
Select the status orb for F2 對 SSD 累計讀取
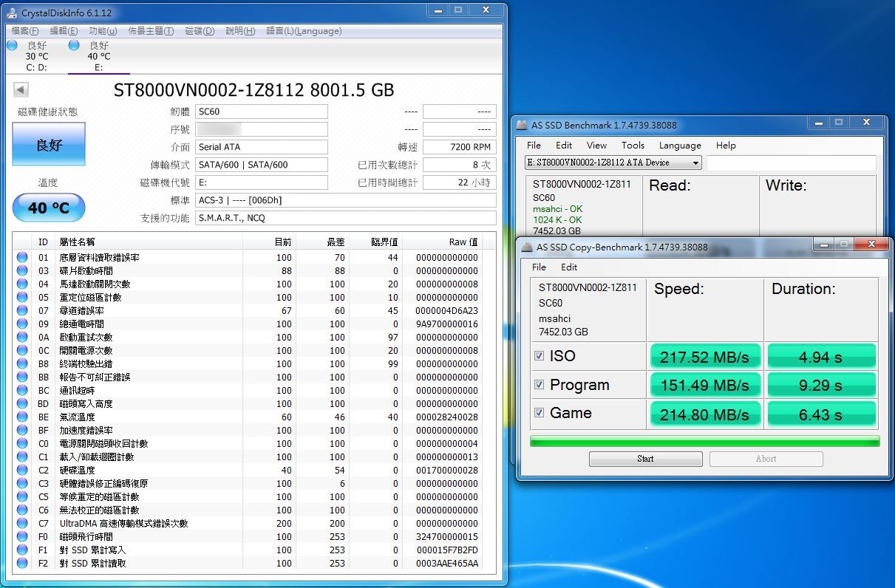(22, 563)
